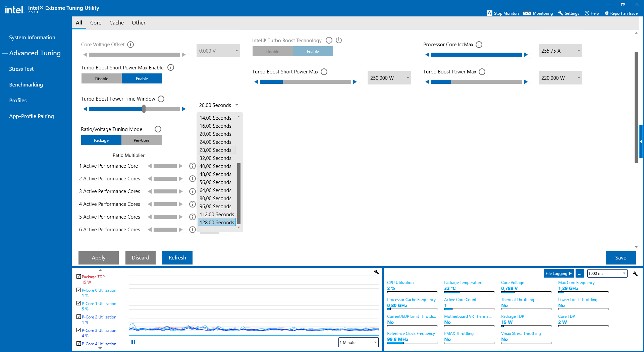Show info for Ratio/Voltage Tuning Mode
The height and width of the screenshot is (352, 644).
coord(158,129)
